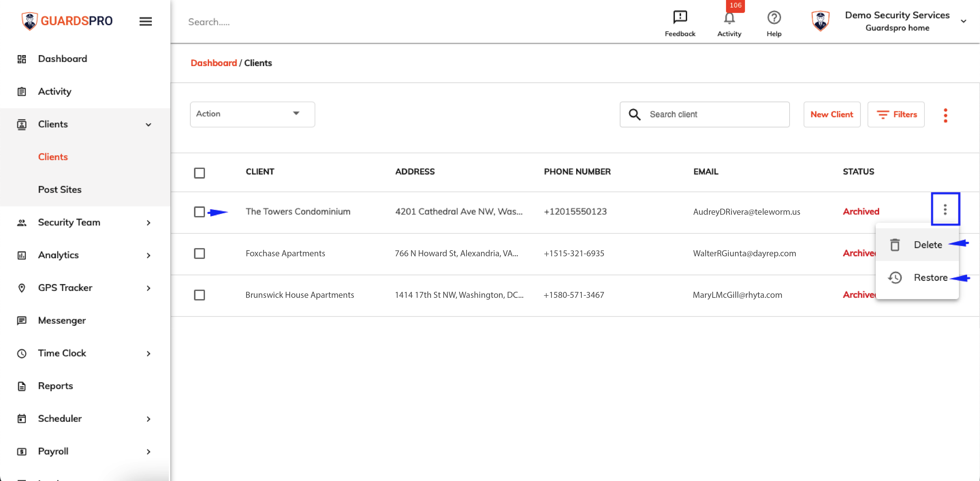Click address 1414 17th St NW, Washington

pyautogui.click(x=459, y=295)
